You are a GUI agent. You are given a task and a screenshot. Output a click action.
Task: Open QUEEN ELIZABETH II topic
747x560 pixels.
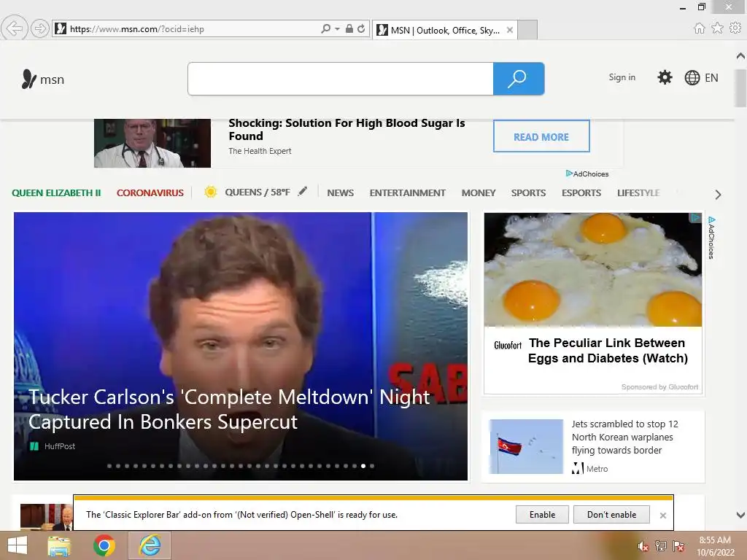pos(56,192)
